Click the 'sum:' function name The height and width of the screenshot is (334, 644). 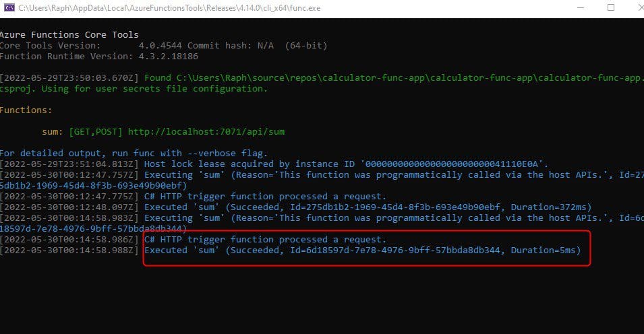pyautogui.click(x=52, y=132)
